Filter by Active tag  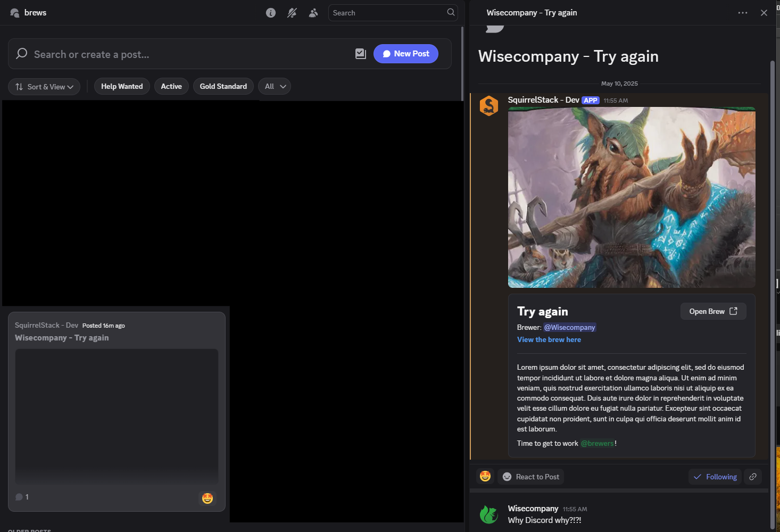click(171, 87)
